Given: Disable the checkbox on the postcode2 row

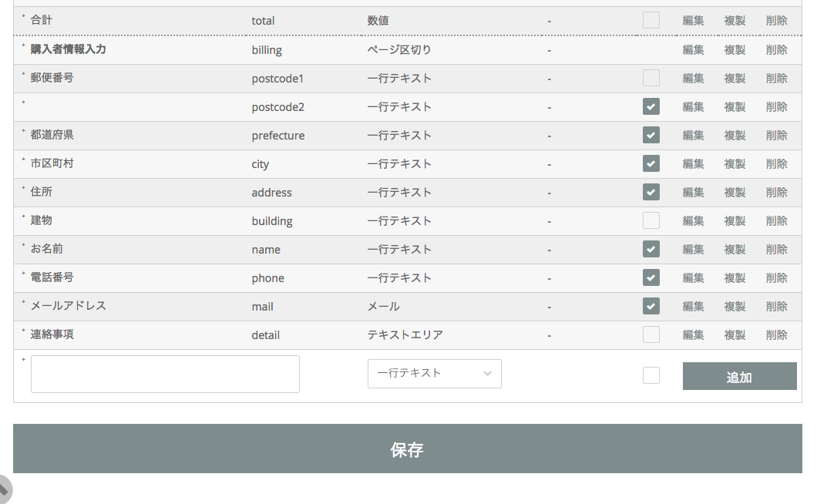Looking at the screenshot, I should (x=651, y=106).
